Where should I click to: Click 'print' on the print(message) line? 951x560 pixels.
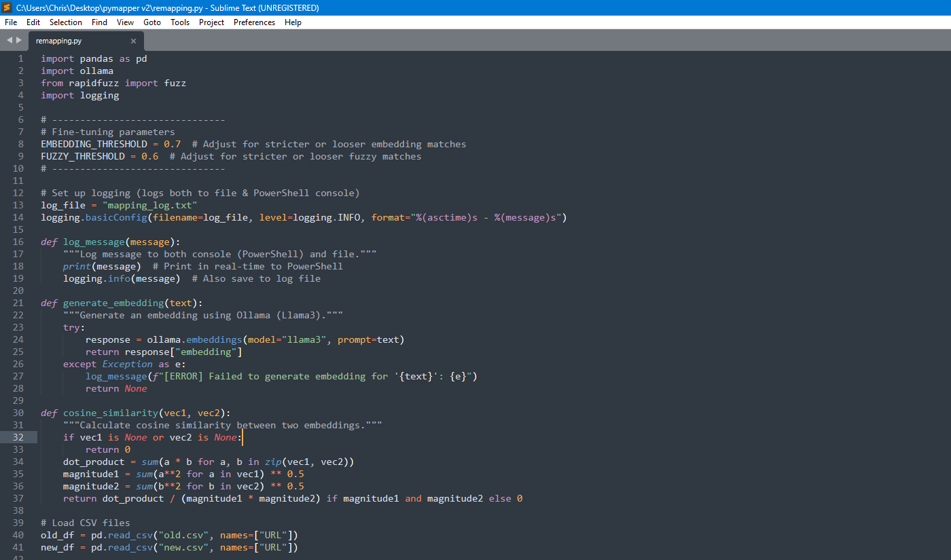click(77, 266)
